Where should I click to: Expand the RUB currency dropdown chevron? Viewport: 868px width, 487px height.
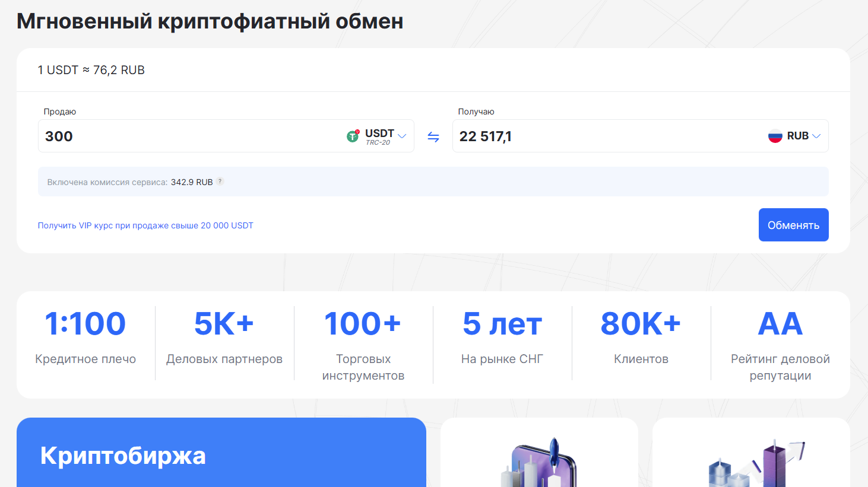[x=816, y=136]
